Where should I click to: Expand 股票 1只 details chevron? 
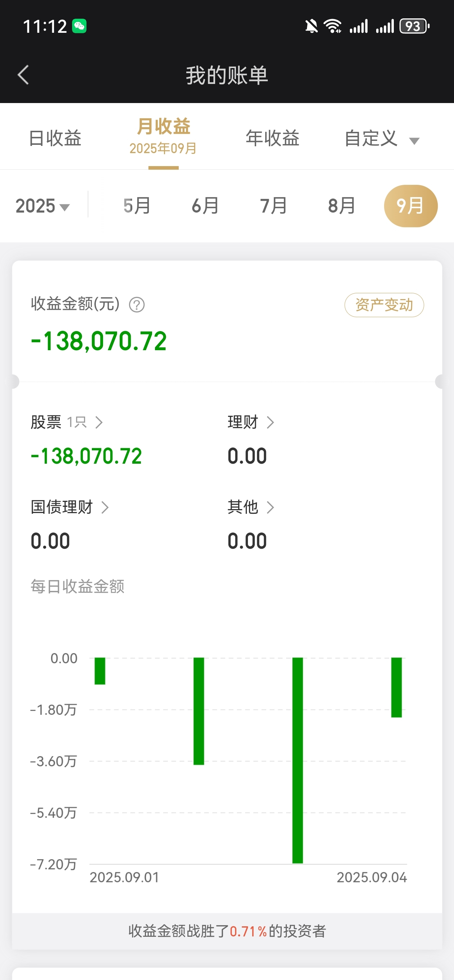click(x=99, y=422)
